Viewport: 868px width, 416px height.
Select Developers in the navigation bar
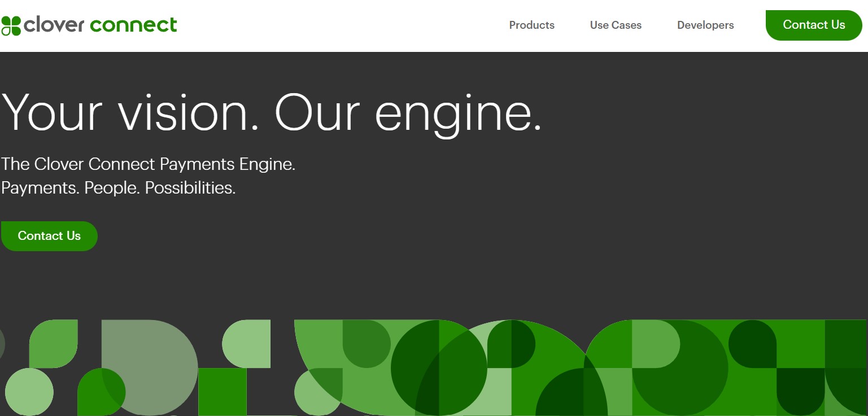705,25
